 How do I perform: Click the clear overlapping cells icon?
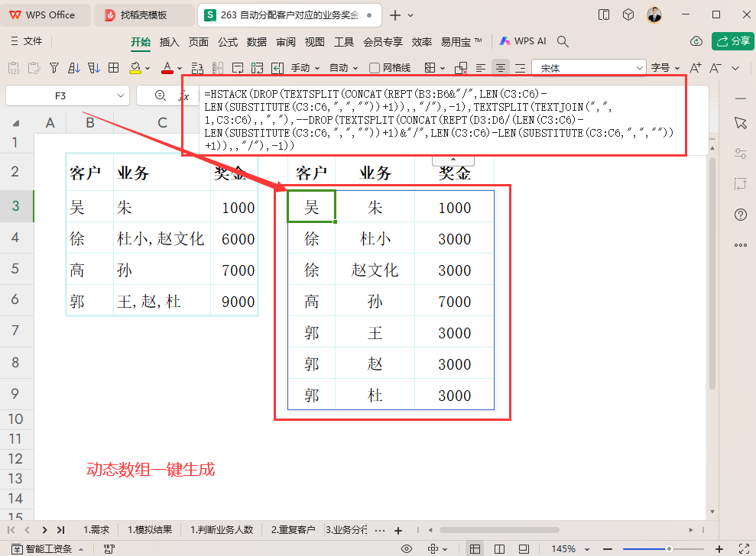point(461,69)
